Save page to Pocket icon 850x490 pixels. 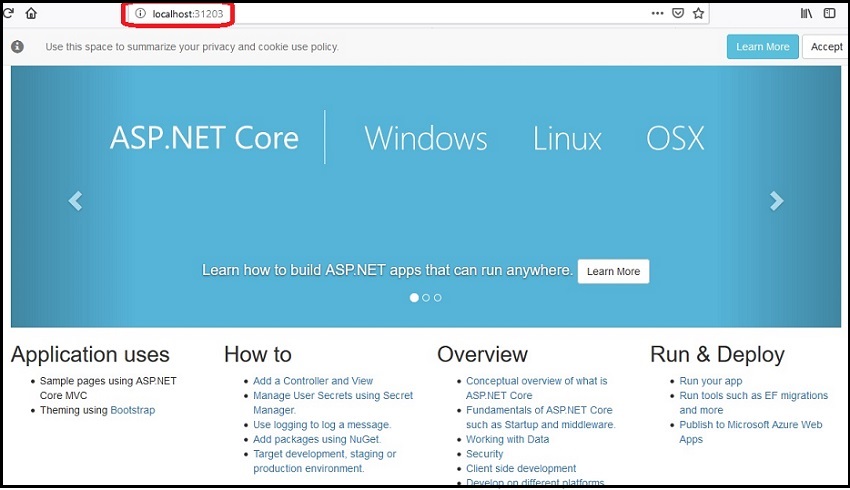[678, 13]
